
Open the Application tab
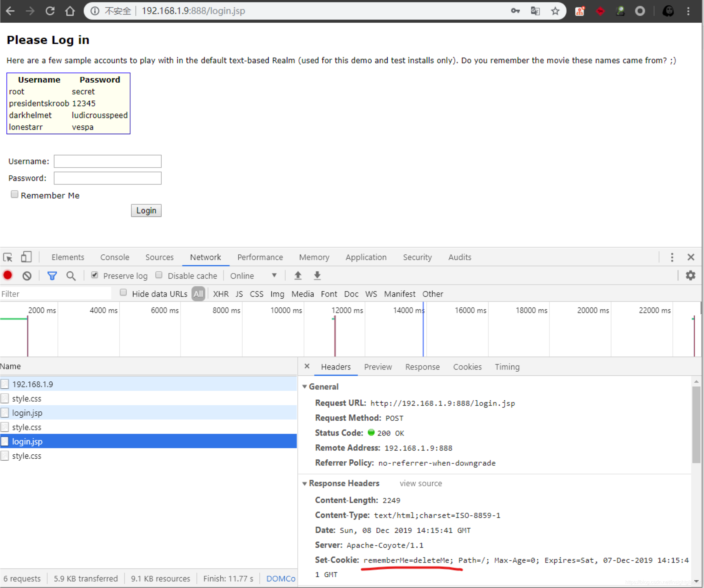[x=366, y=257]
